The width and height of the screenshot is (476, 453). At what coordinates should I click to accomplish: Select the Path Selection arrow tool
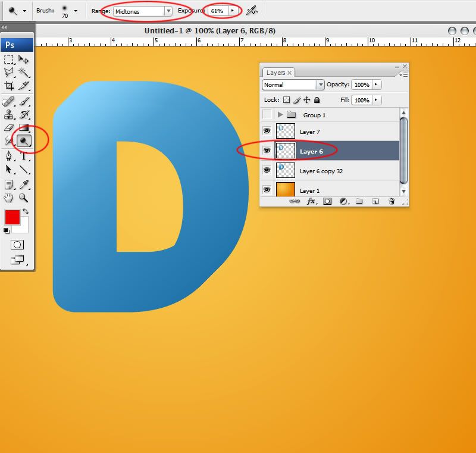pos(9,170)
